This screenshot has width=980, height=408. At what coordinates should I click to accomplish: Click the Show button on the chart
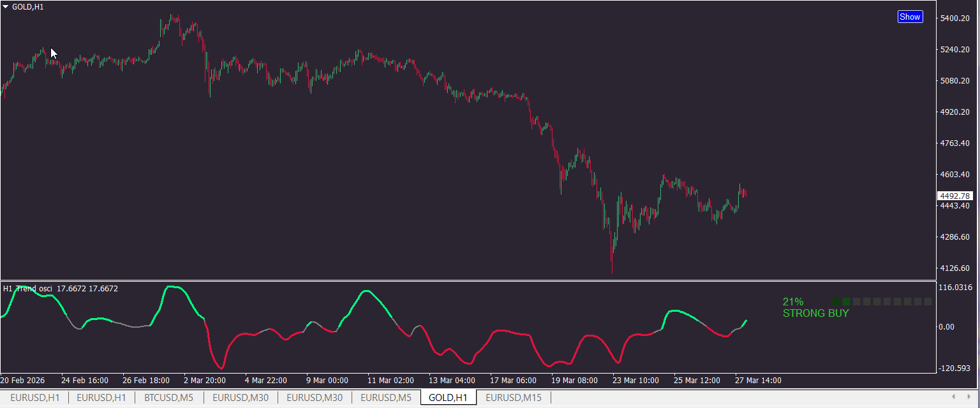[910, 17]
